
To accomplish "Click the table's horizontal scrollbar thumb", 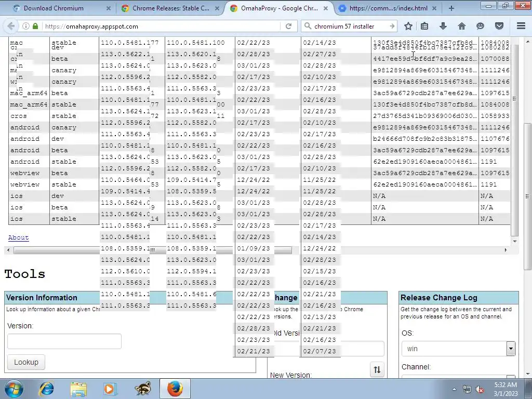I will pyautogui.click(x=152, y=250).
